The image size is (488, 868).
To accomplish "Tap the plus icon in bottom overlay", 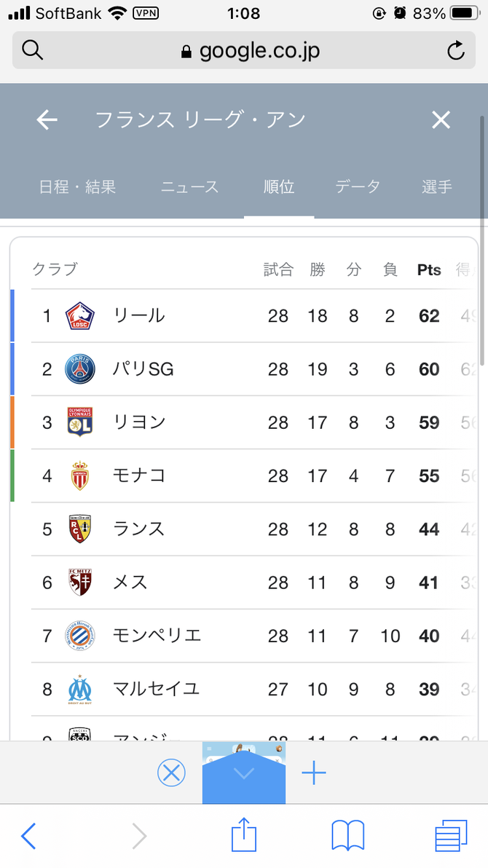I will point(314,773).
